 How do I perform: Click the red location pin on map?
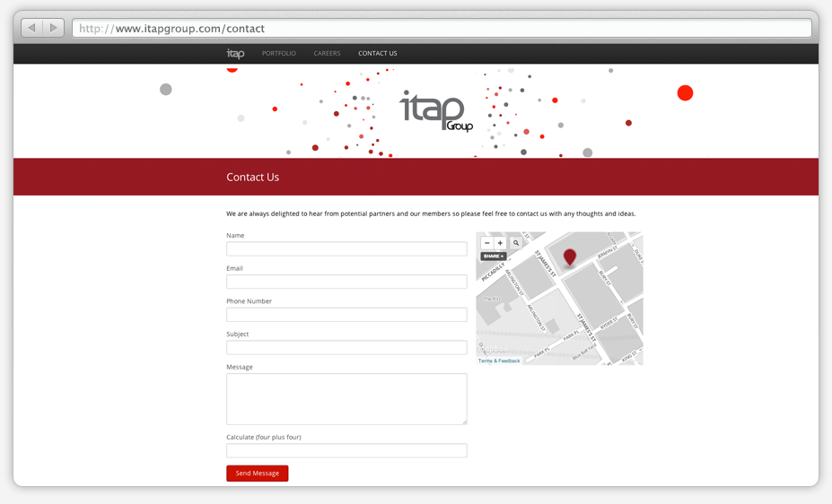[x=569, y=257]
